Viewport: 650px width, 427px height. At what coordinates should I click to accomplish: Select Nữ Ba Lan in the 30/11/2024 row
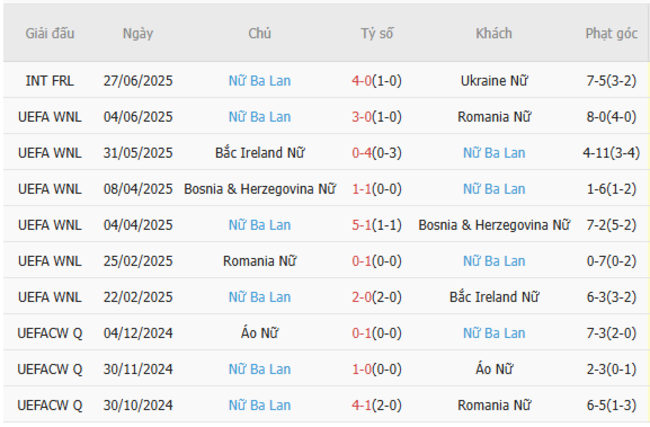click(259, 369)
